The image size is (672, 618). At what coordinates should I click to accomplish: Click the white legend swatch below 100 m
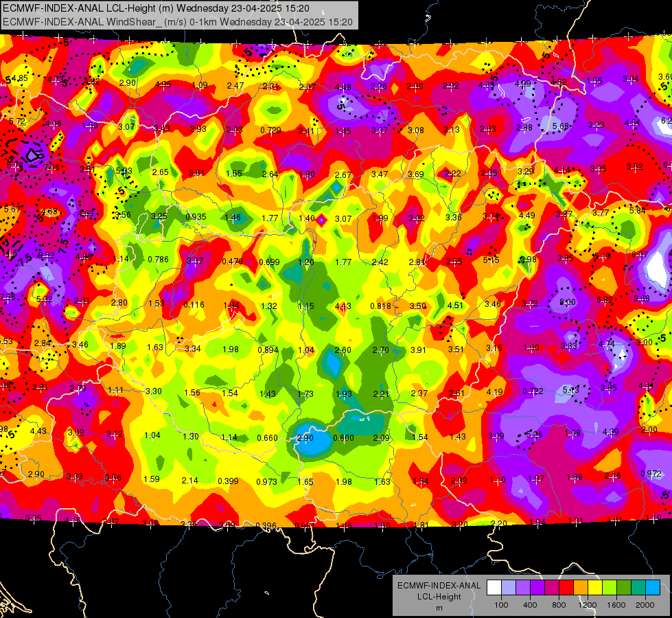click(x=494, y=588)
